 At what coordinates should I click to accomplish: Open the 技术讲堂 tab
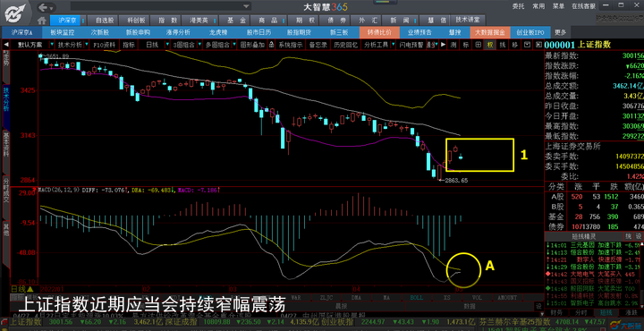pos(468,20)
